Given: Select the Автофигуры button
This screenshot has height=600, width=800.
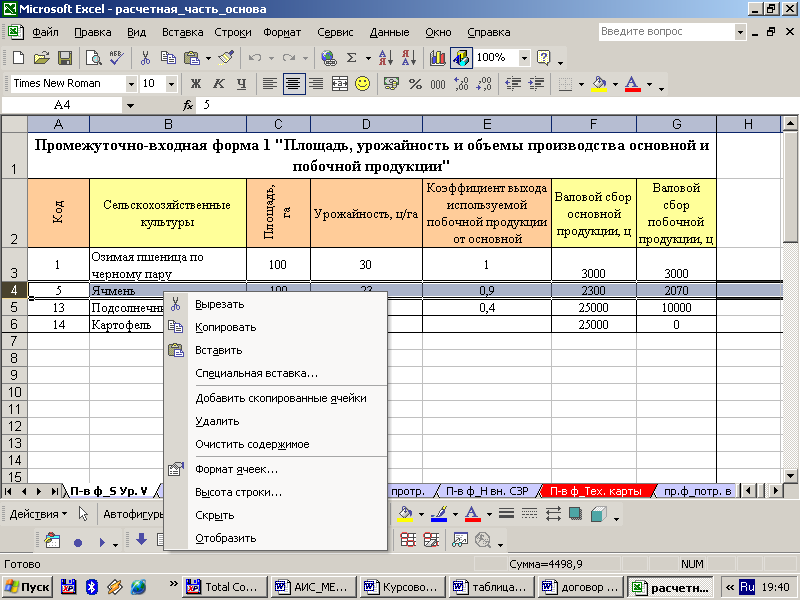Looking at the screenshot, I should [x=133, y=514].
